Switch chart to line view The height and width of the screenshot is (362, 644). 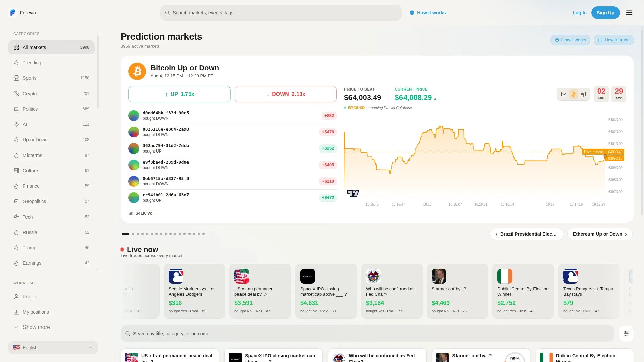(x=563, y=94)
